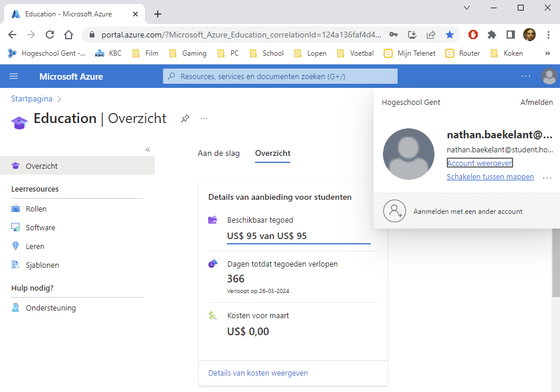Open the Gaming bookmark folder
This screenshot has width=560, height=392.
tap(188, 53)
